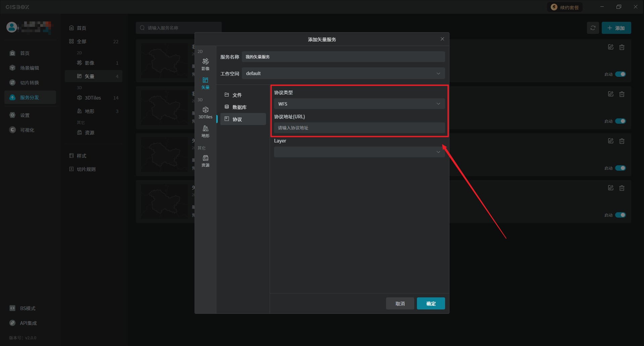Toggle the third service 启动 switch
This screenshot has height=346, width=644.
620,168
